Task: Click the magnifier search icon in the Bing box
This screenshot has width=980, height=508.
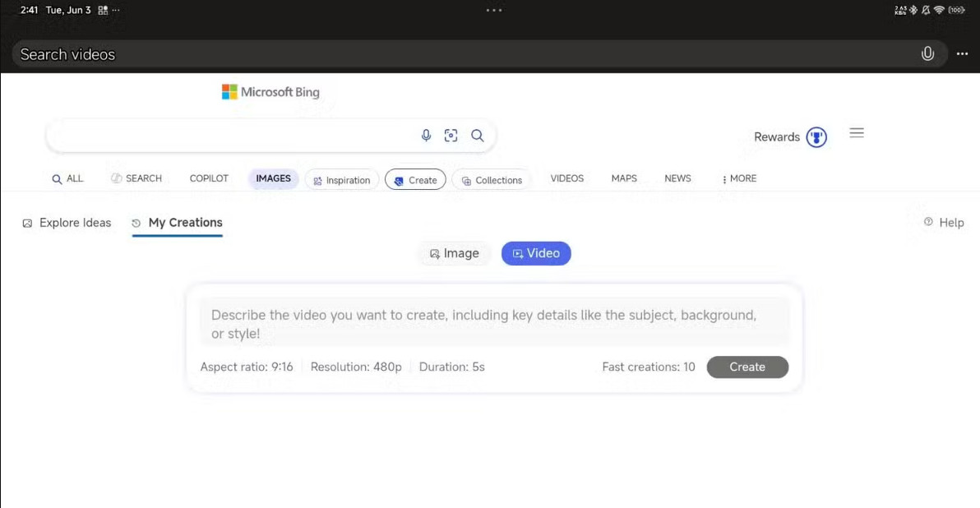Action: (478, 135)
